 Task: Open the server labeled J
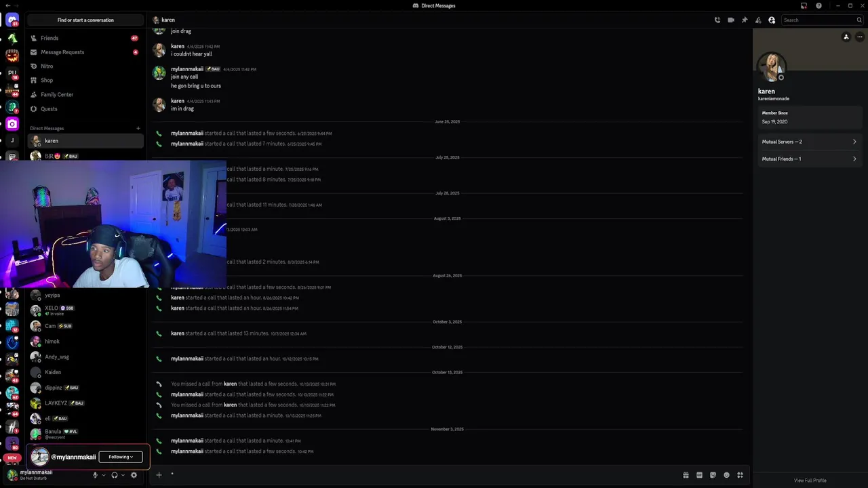coord(12,141)
